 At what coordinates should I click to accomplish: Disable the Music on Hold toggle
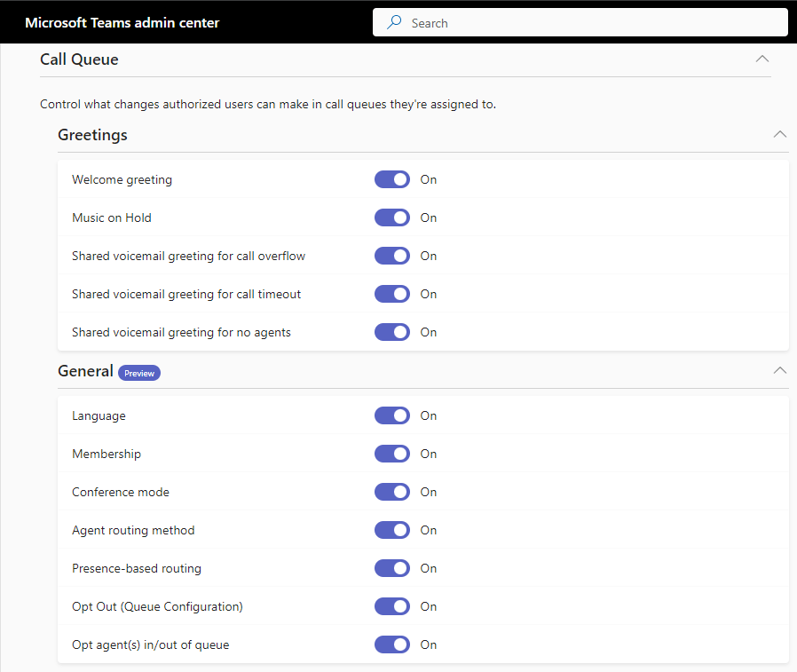coord(392,217)
